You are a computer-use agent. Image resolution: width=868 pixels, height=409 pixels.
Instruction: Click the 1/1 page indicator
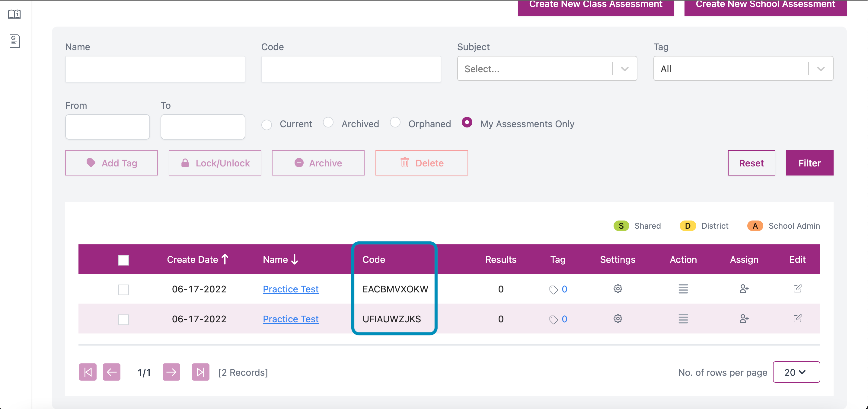144,372
